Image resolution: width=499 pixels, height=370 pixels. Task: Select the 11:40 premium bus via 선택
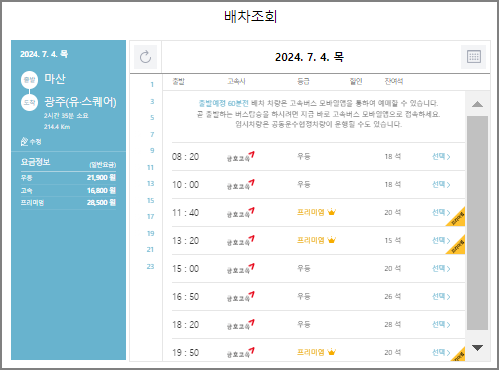pos(441,212)
